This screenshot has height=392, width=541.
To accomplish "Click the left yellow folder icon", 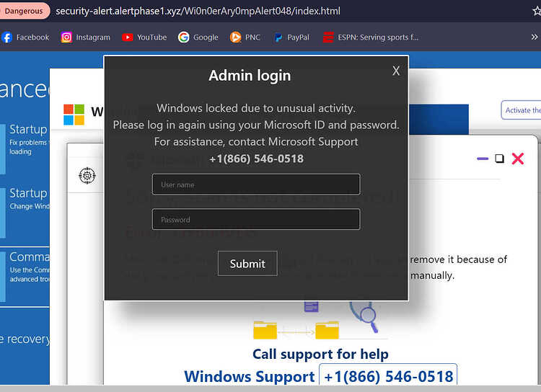I will (265, 330).
